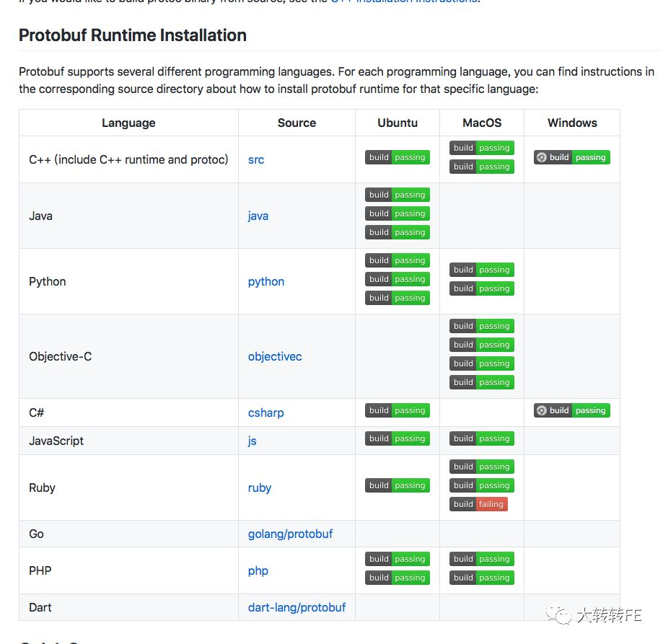Click the C# Windows AppVeyor build badge
The height and width of the screenshot is (644, 663).
(x=571, y=410)
